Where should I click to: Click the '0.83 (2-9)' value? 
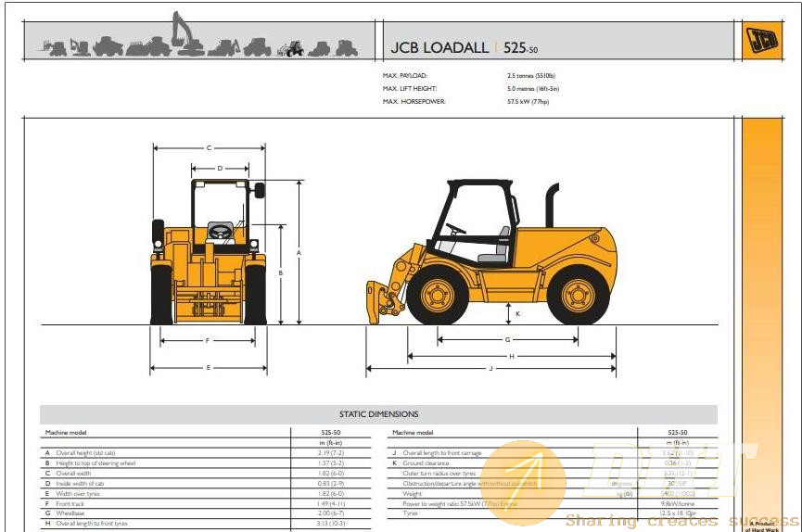331,484
